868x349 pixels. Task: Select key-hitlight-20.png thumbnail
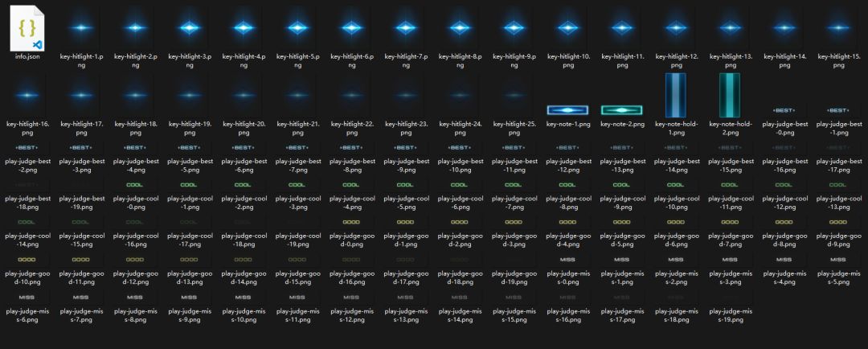(244, 95)
